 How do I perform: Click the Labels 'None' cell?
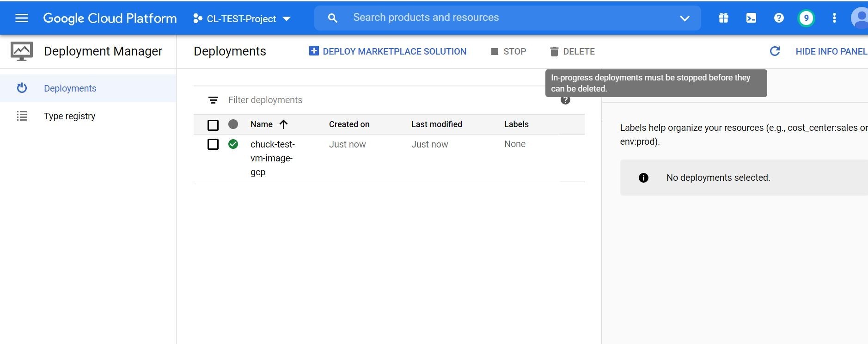pyautogui.click(x=515, y=144)
